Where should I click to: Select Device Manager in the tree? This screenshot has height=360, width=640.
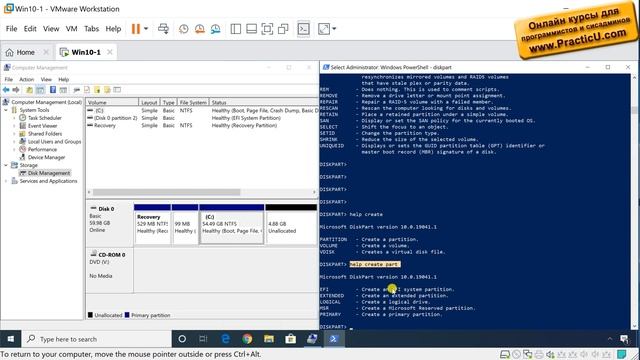coord(46,157)
